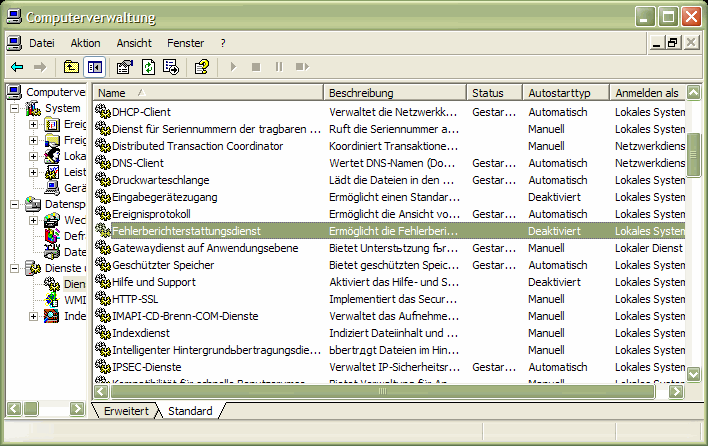Expand the Loka tree node
Image resolution: width=708 pixels, height=446 pixels.
point(33,156)
